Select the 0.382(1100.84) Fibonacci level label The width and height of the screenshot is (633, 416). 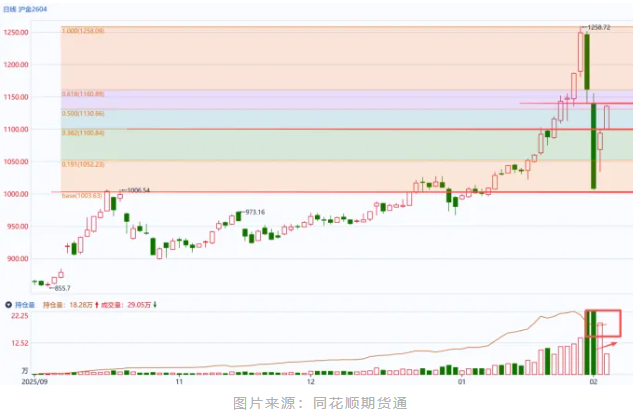coord(83,132)
